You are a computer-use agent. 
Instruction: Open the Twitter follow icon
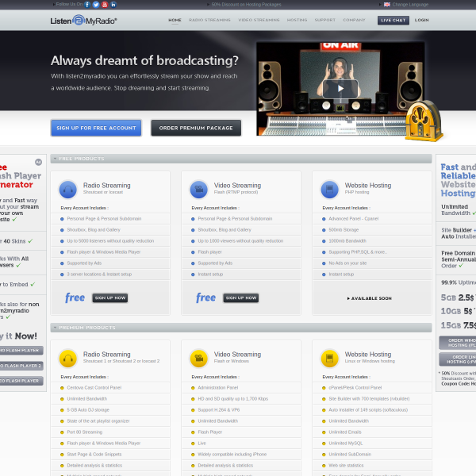(x=96, y=5)
